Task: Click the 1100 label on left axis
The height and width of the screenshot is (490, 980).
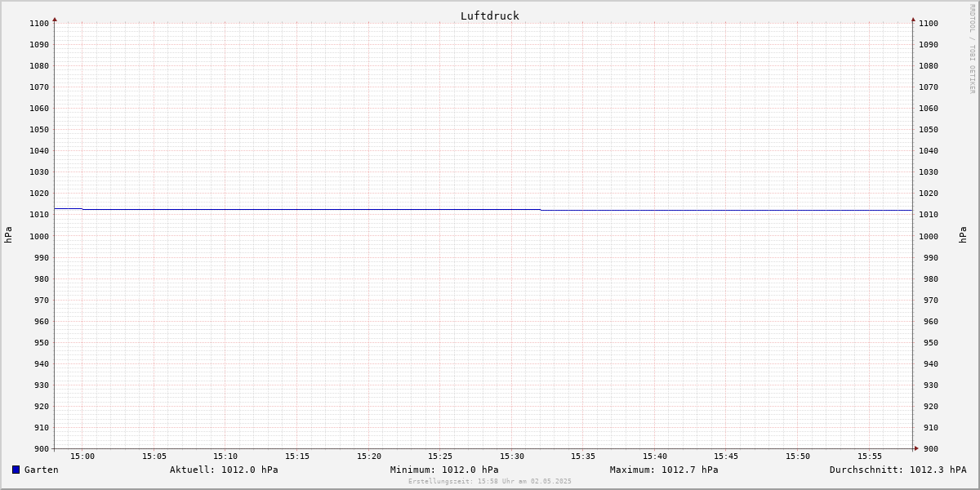Action: click(39, 23)
